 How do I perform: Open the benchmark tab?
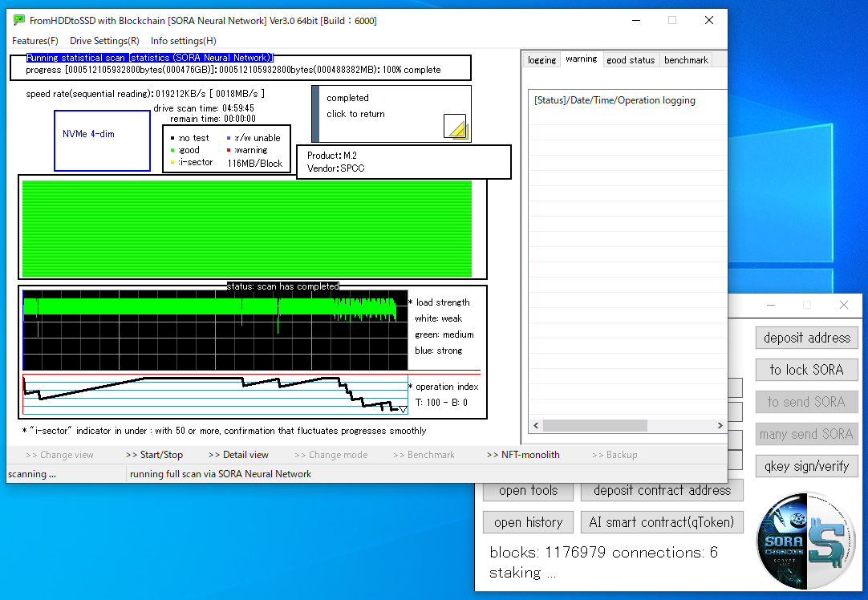(686, 60)
